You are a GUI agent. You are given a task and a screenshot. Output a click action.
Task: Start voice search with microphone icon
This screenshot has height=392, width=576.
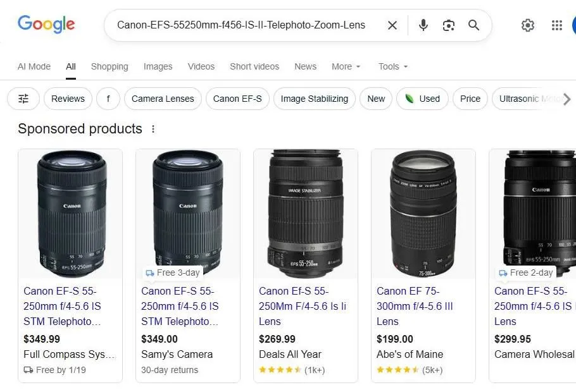click(x=423, y=25)
